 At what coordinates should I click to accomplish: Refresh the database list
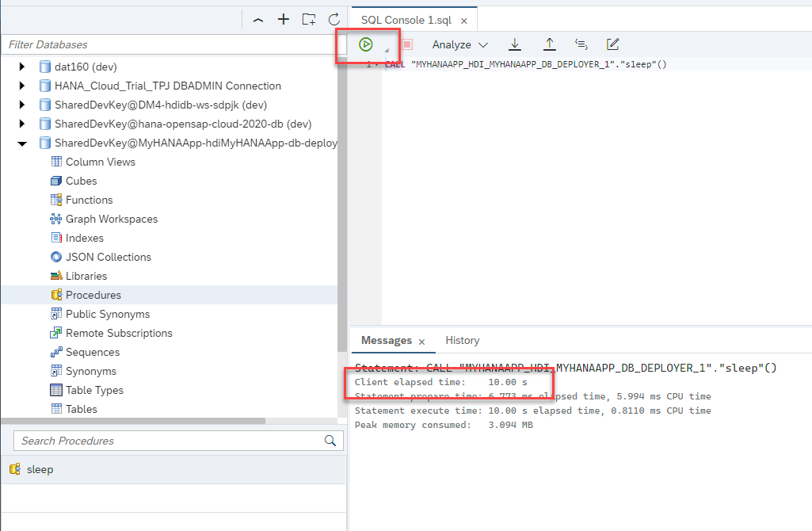pos(334,20)
